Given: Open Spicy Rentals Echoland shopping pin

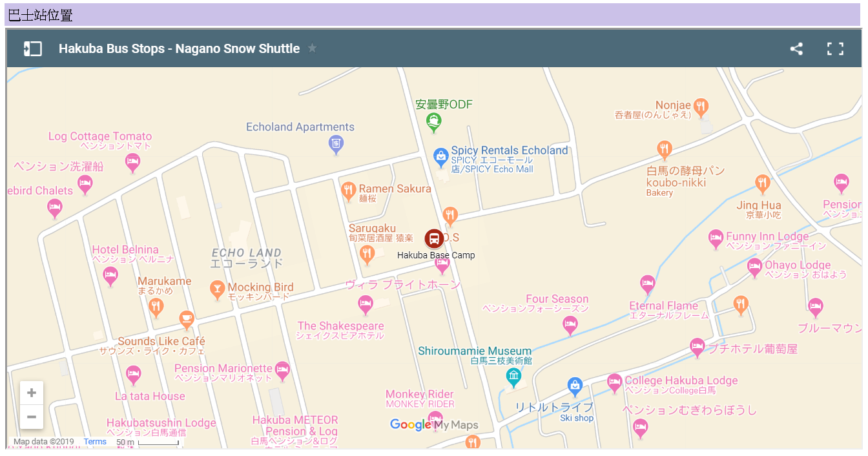Looking at the screenshot, I should (441, 156).
